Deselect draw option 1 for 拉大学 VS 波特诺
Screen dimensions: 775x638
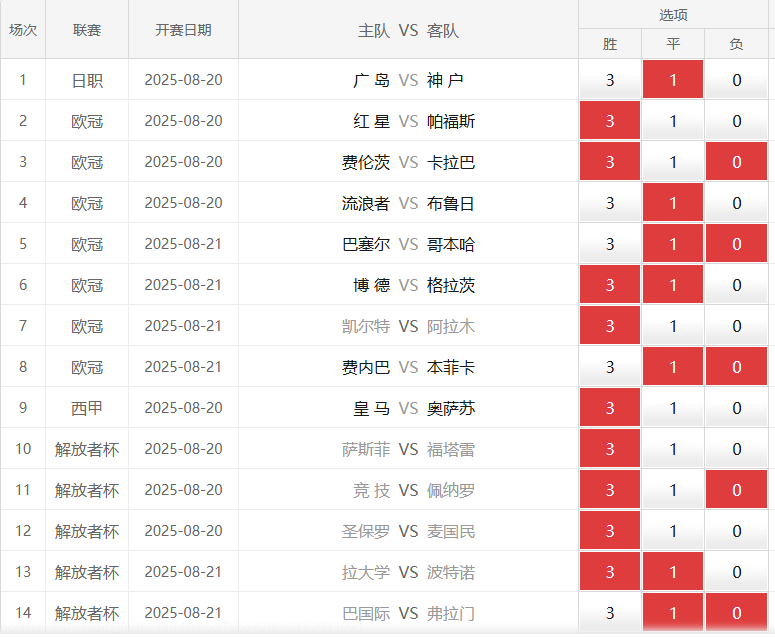[673, 572]
